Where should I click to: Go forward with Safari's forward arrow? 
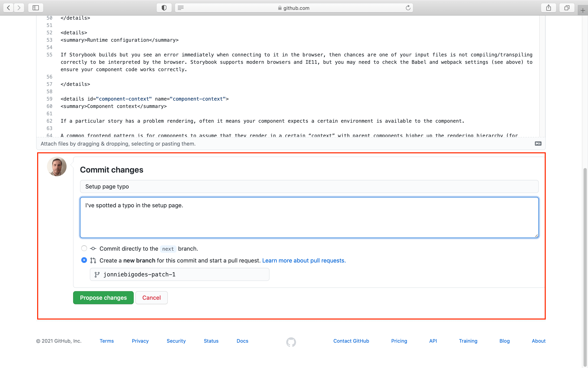(x=19, y=8)
